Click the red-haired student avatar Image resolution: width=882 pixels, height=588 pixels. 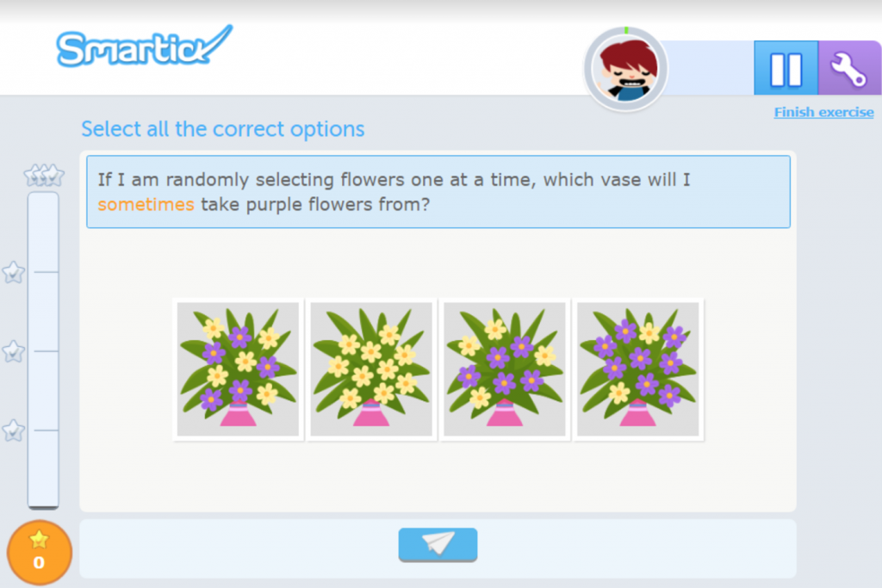pos(626,68)
